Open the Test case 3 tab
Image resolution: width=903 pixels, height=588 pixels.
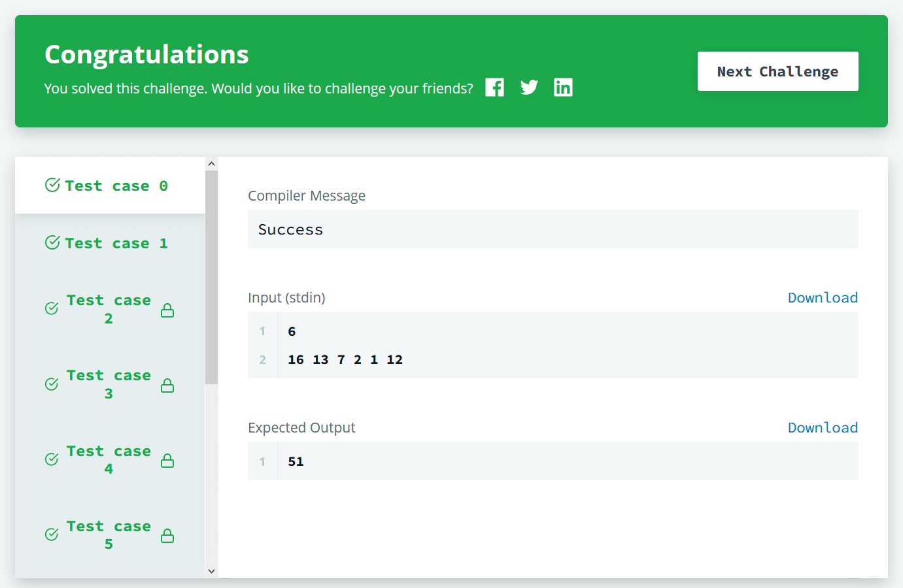[x=110, y=384]
